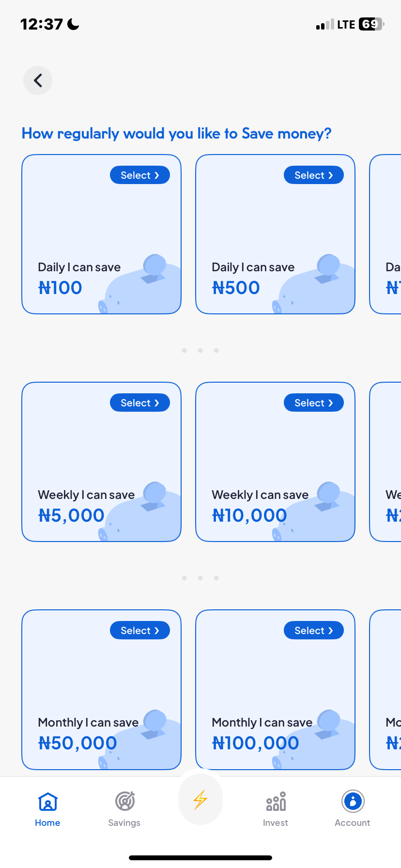
Task: Select the Daily ₦100 savings plan
Action: (x=140, y=175)
